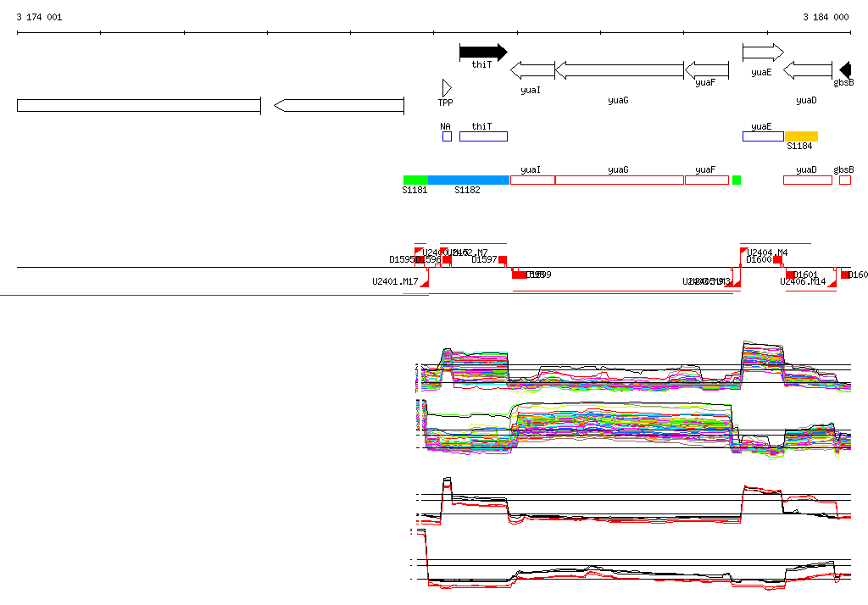
Task: Select the U2404.M4 label
Action: (x=768, y=253)
